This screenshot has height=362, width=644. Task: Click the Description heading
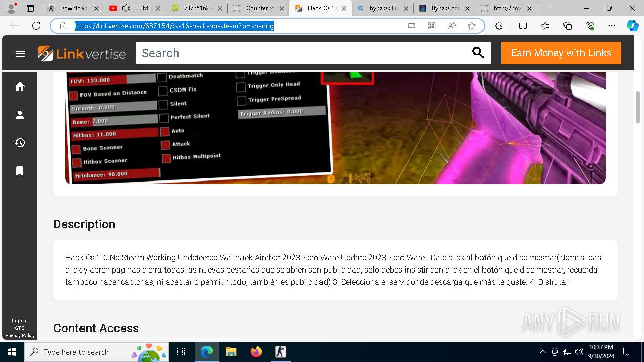tap(84, 224)
